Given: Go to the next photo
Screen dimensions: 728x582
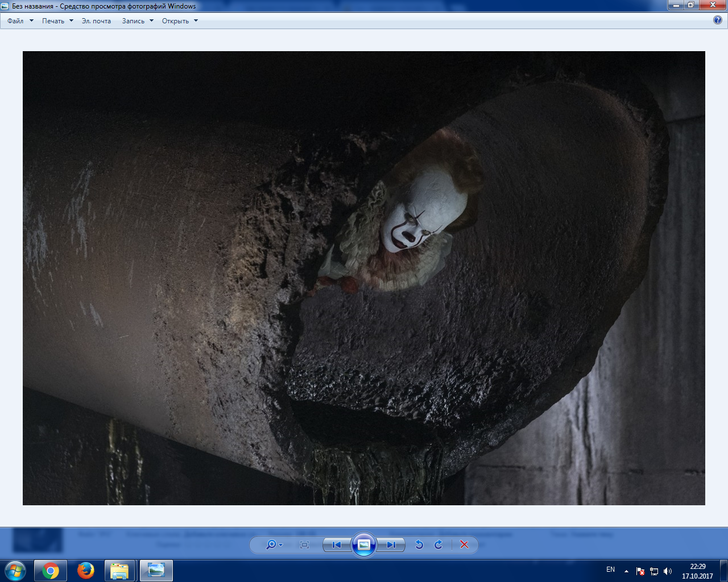Looking at the screenshot, I should [391, 544].
